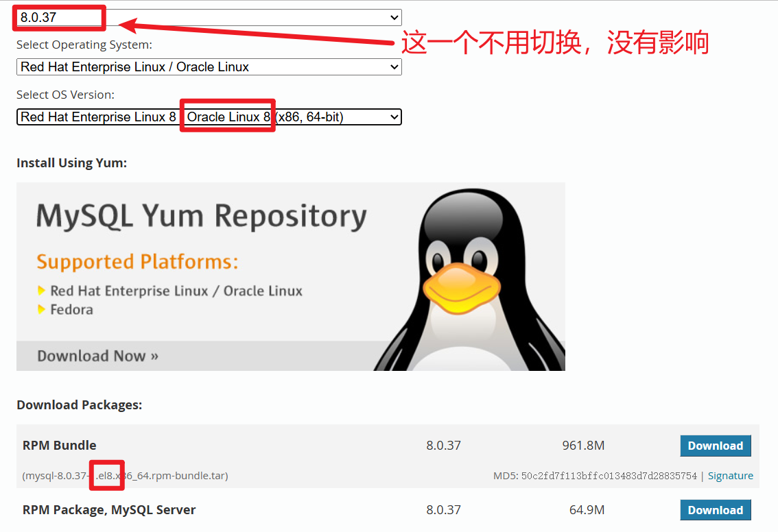The image size is (778, 532).
Task: Click the 8.0.37 version in RPM Bundle row
Action: pos(444,445)
